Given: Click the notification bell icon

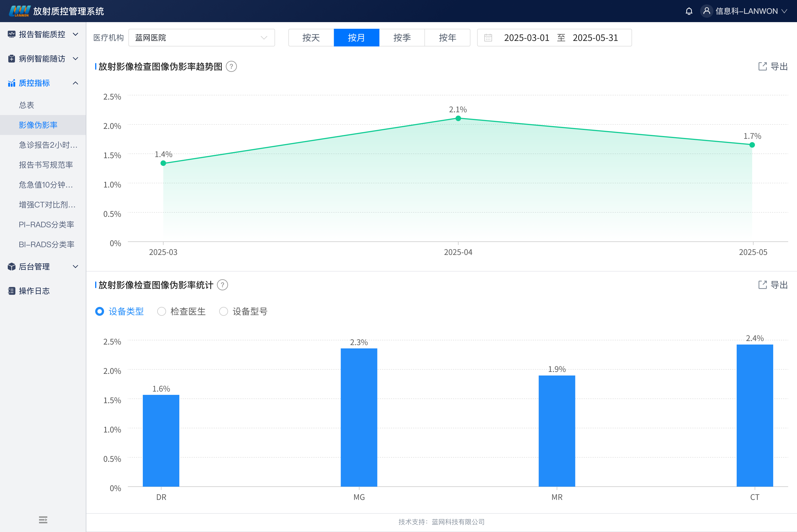Looking at the screenshot, I should pos(689,11).
